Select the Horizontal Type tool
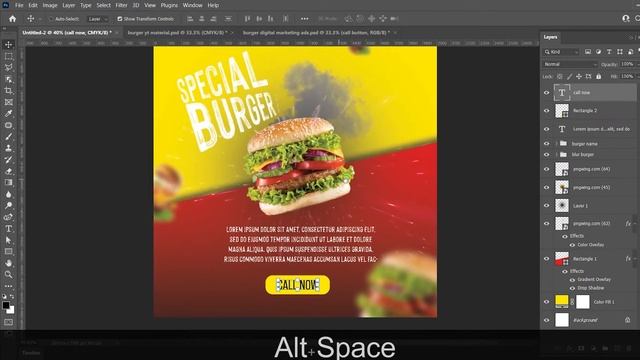This screenshot has width=640, height=360. [x=9, y=229]
